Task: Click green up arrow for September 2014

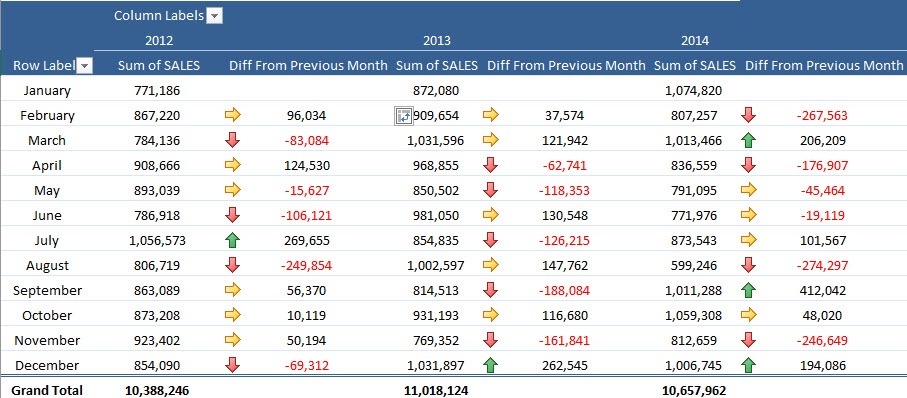Action: coord(749,290)
